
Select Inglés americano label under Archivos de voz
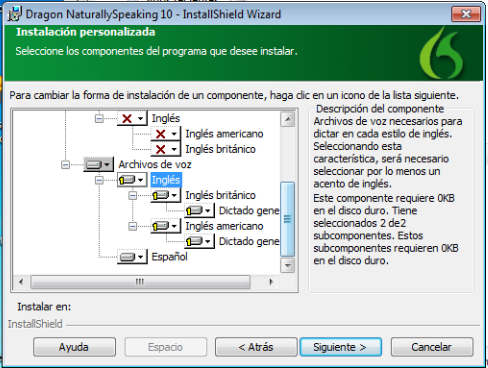pos(224,226)
